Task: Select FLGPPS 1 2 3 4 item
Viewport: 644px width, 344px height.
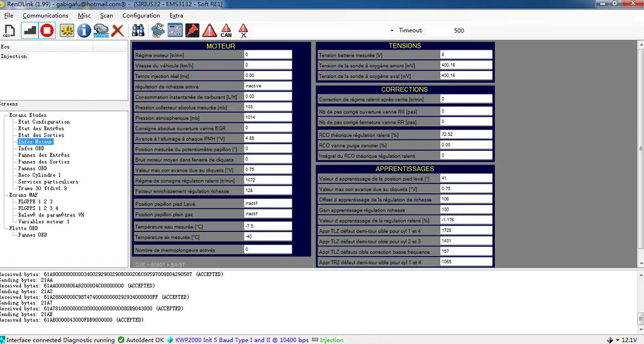Action: [38, 208]
